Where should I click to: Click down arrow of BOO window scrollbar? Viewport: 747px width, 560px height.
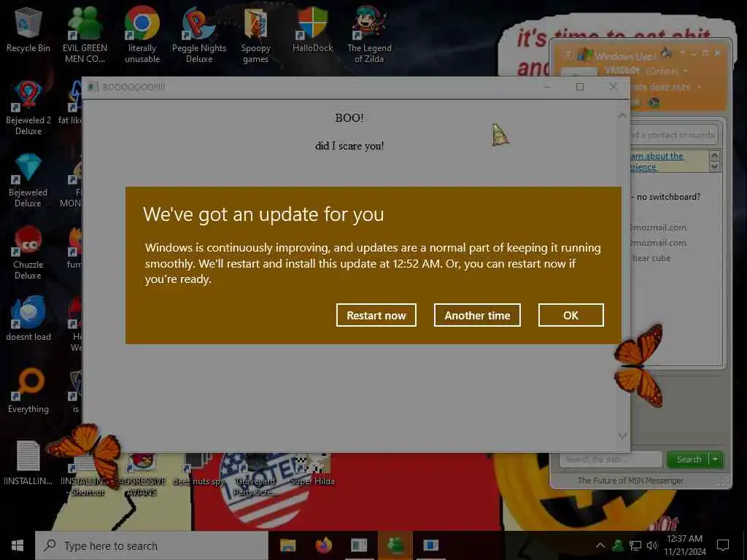[x=622, y=436]
